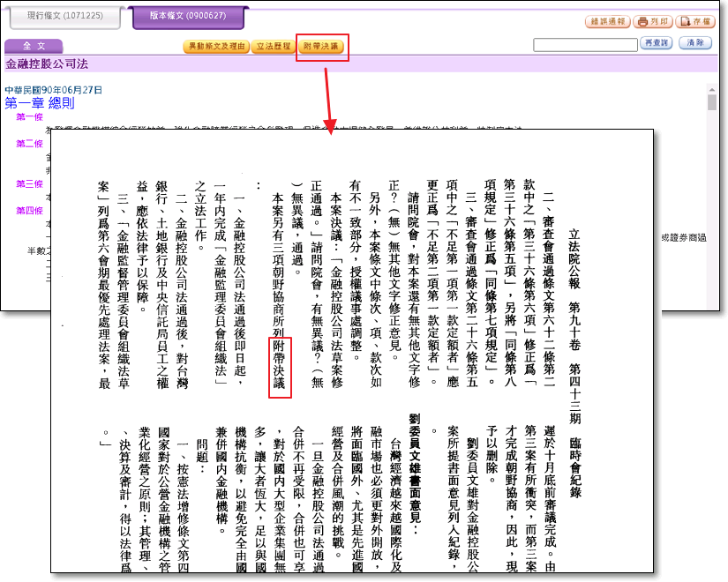This screenshot has width=728, height=582.
Task: Click the scrollbar up arrow
Action: click(x=712, y=89)
